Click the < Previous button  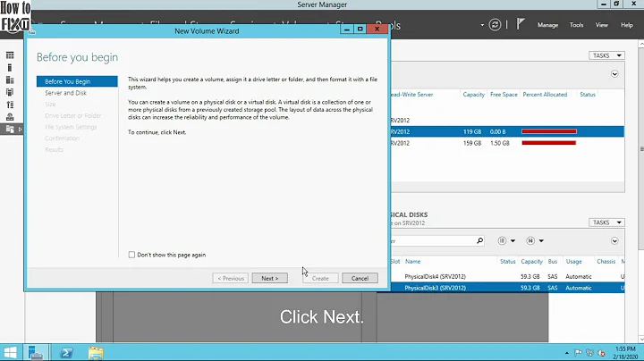click(x=231, y=278)
